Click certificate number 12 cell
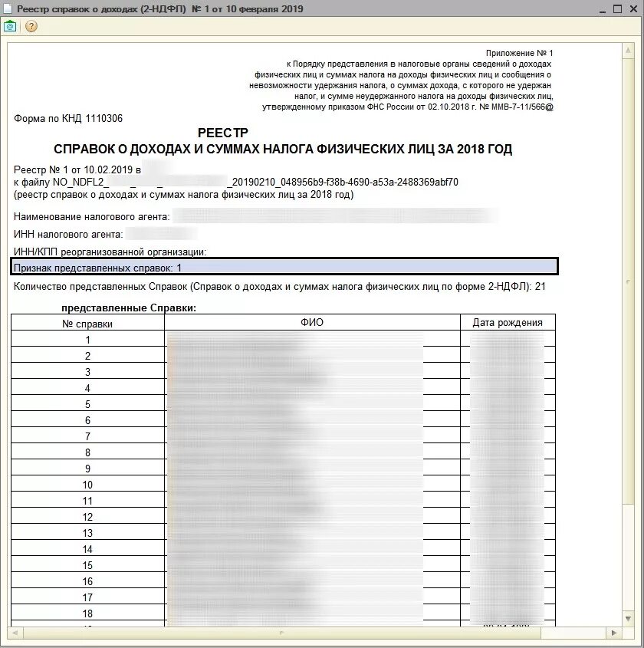This screenshot has width=644, height=648. [x=87, y=517]
